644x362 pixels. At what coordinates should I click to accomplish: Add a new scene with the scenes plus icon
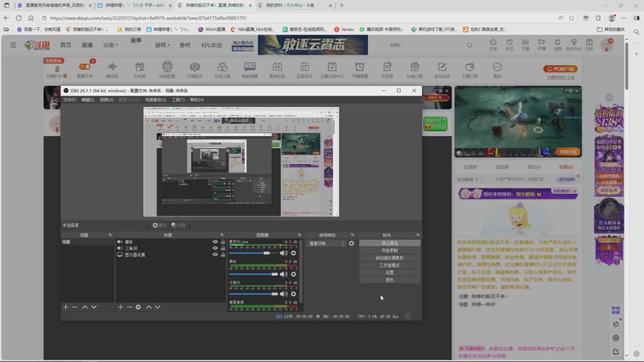coord(66,307)
